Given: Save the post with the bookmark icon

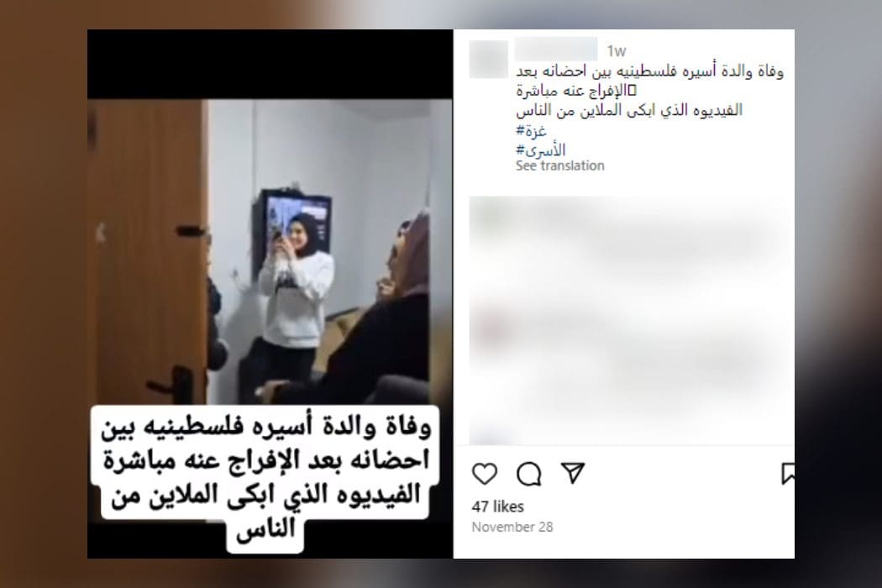Looking at the screenshot, I should tap(788, 474).
